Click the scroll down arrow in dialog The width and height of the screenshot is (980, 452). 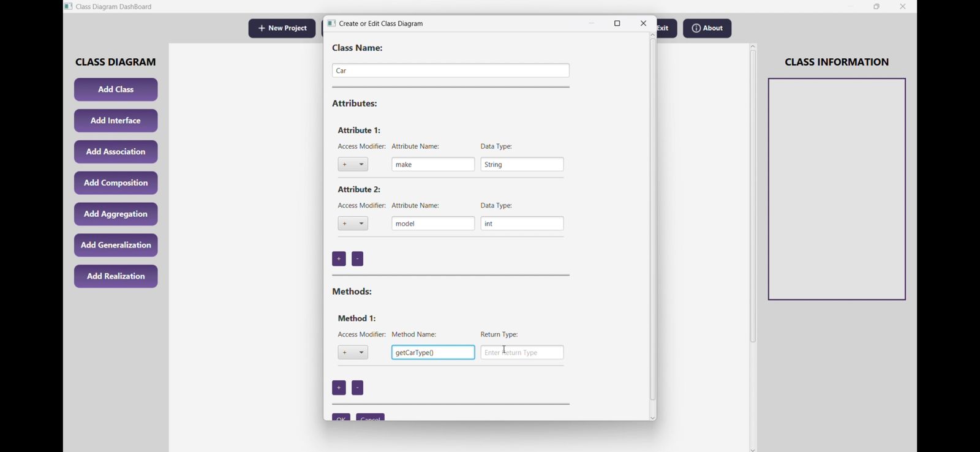653,418
